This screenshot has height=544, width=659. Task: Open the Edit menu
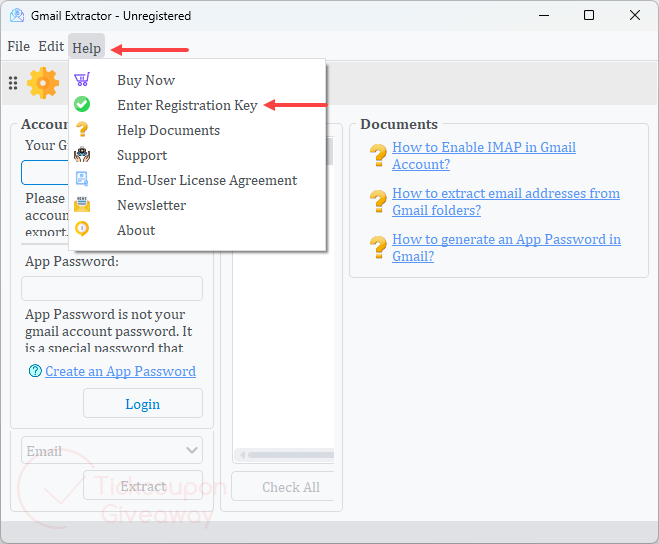(51, 46)
